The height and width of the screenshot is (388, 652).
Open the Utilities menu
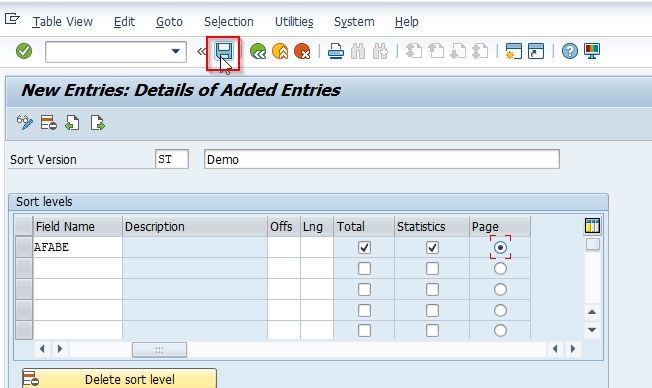tap(294, 22)
